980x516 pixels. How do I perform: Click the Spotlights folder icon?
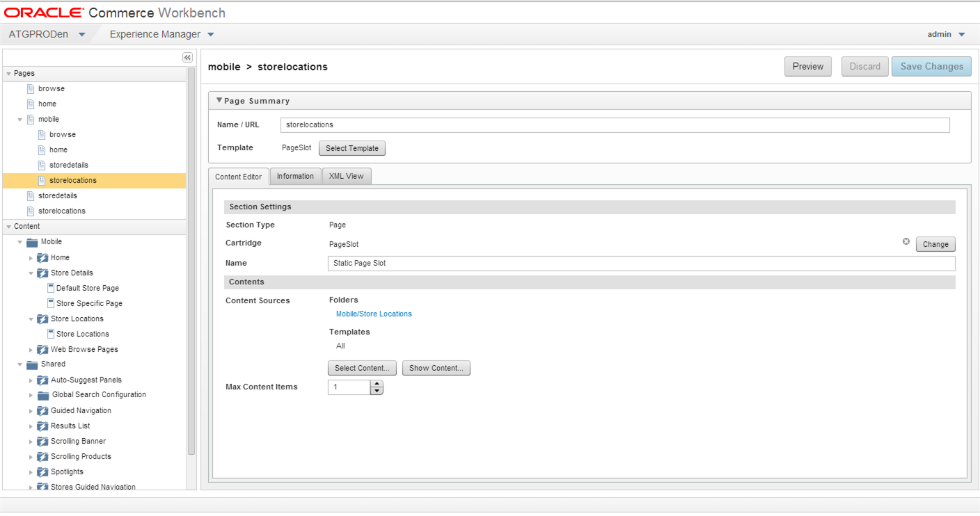[x=42, y=471]
